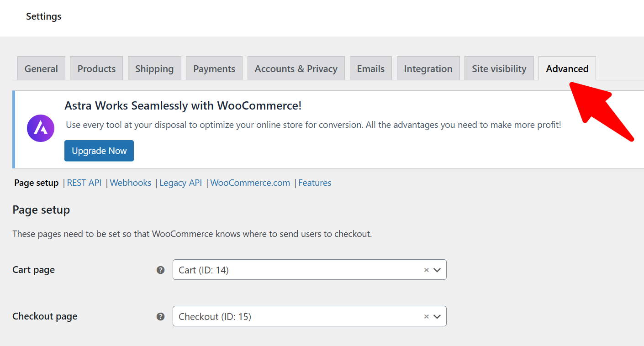Expand Checkout page dropdown arrow
This screenshot has width=644, height=346.
[x=437, y=316]
